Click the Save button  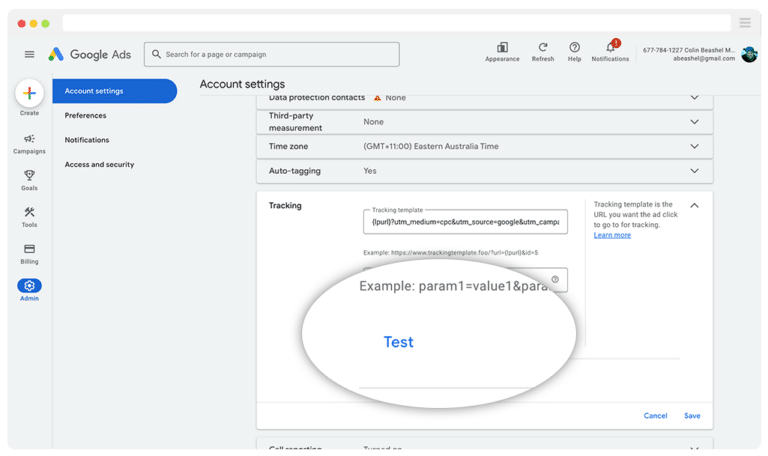pos(692,415)
